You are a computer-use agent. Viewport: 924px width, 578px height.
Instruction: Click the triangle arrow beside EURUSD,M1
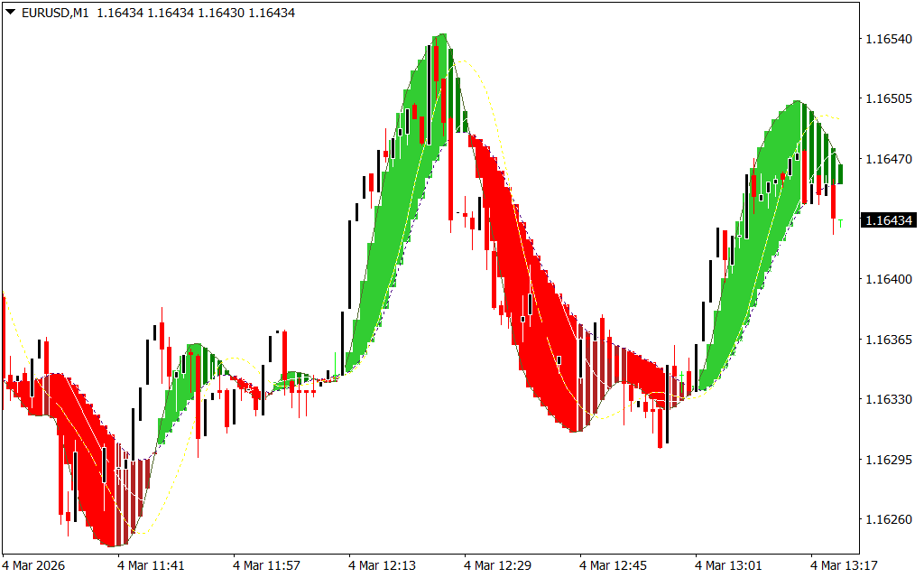tap(10, 14)
